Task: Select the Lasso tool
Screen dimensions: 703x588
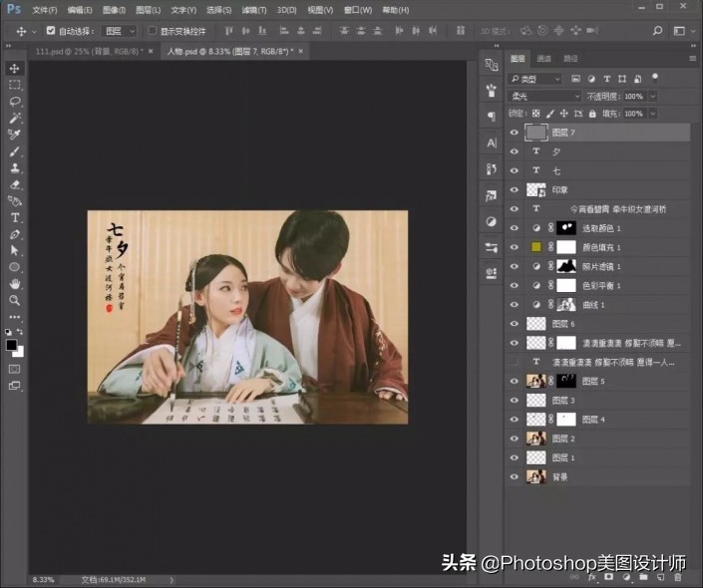Action: [x=14, y=102]
